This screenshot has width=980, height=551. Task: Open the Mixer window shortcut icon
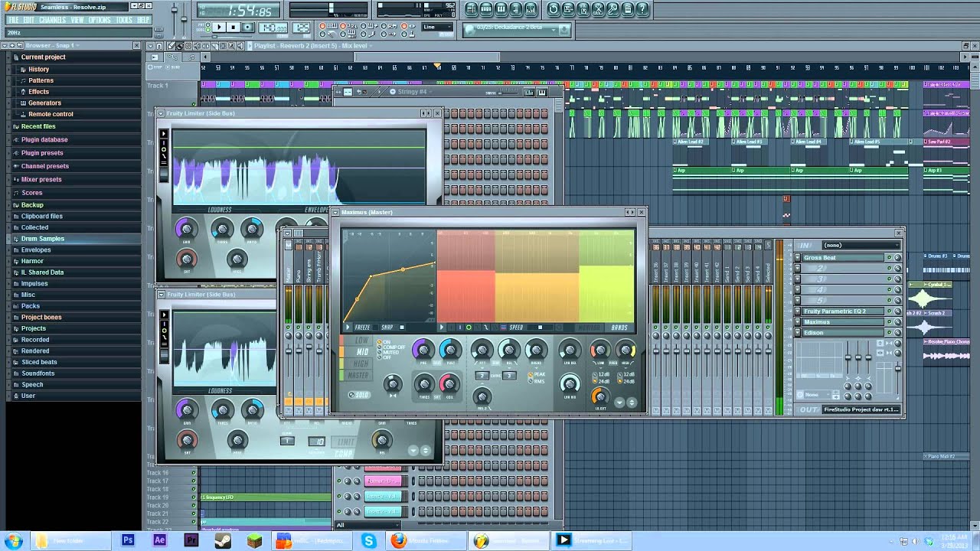[531, 9]
